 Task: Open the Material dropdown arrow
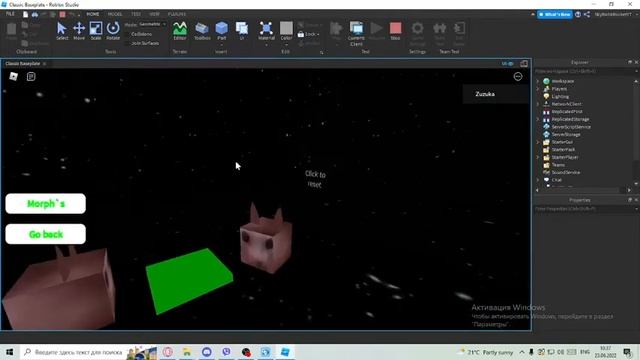pos(266,45)
